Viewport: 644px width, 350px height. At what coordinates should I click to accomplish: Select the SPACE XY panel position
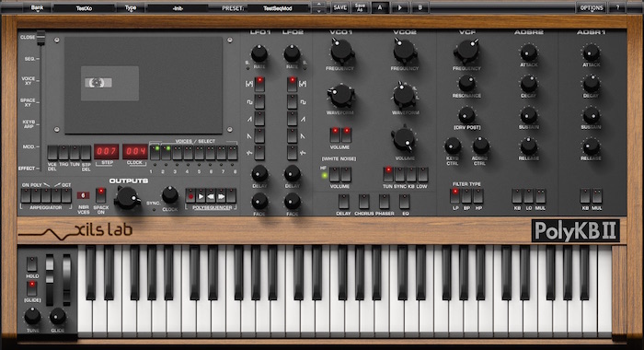[29, 102]
